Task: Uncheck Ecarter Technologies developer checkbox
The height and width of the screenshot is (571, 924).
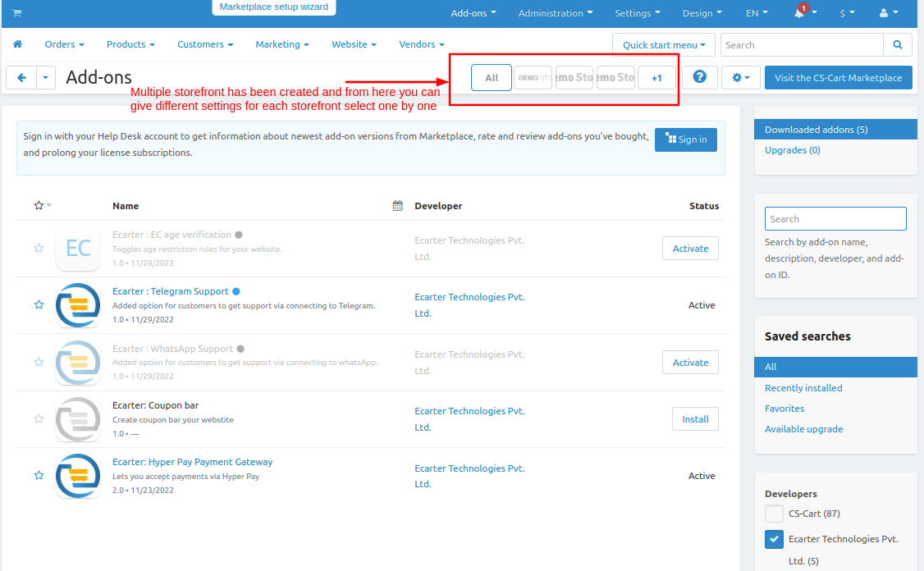Action: tap(775, 539)
